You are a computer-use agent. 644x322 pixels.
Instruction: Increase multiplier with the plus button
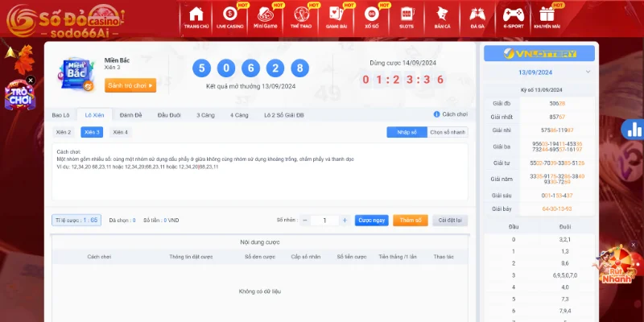(x=345, y=220)
